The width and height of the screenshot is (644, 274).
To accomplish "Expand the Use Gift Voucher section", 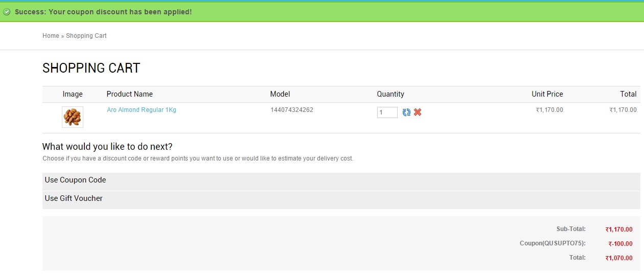I will click(74, 198).
